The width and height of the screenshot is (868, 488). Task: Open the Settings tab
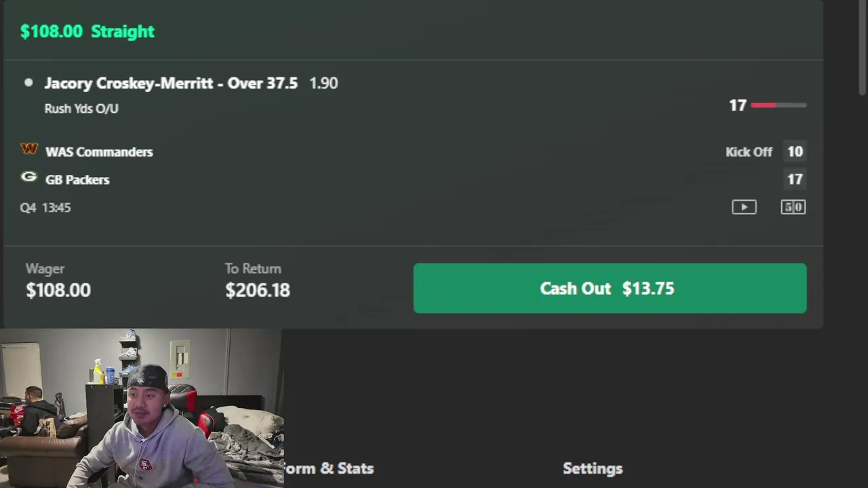(593, 468)
